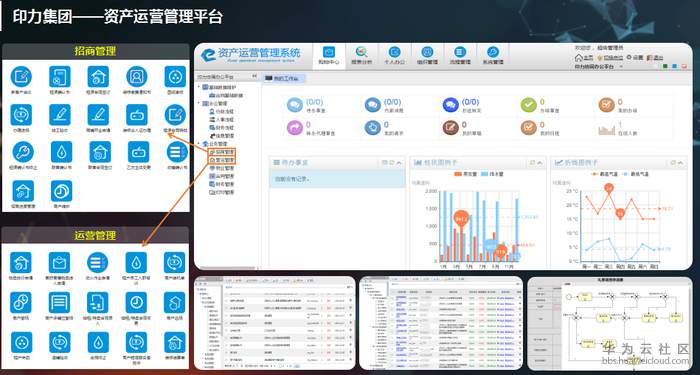Toggle the 最高气温 legend series in line chart

(x=603, y=174)
